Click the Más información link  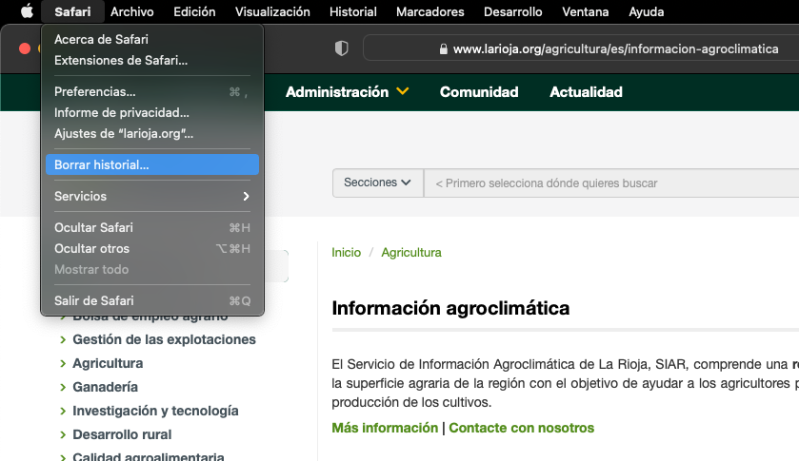(385, 428)
